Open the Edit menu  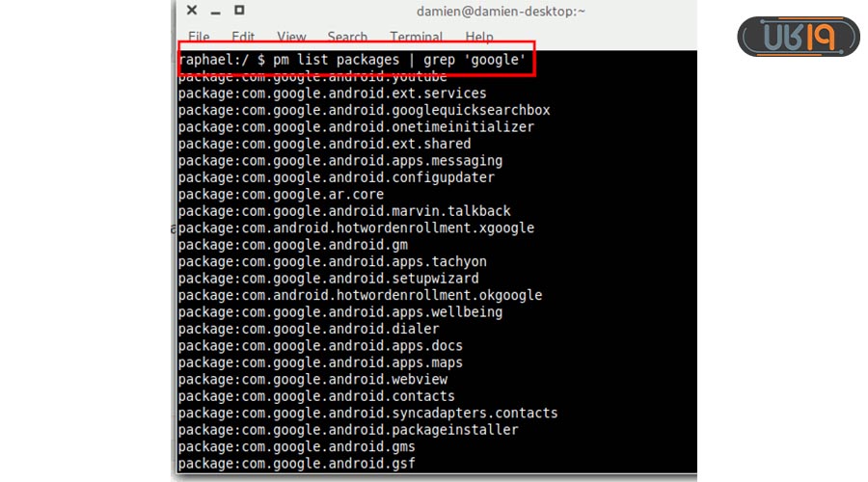tap(243, 37)
